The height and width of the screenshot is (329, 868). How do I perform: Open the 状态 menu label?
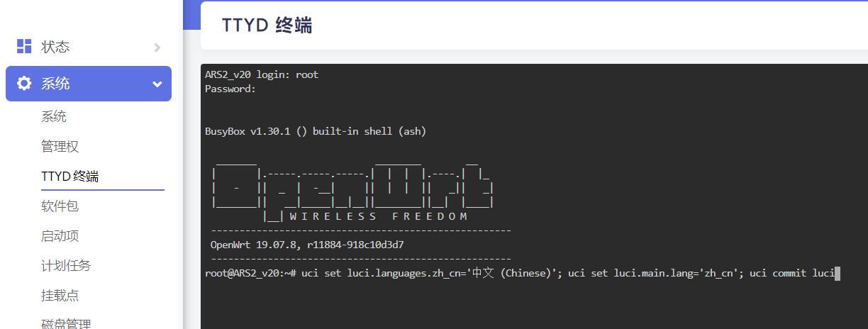(x=55, y=47)
